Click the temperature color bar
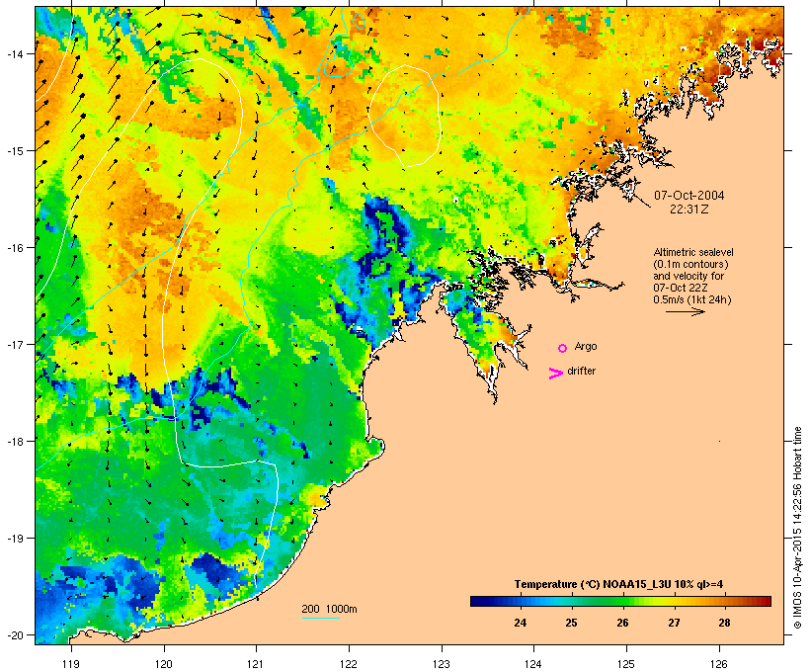 click(x=620, y=601)
